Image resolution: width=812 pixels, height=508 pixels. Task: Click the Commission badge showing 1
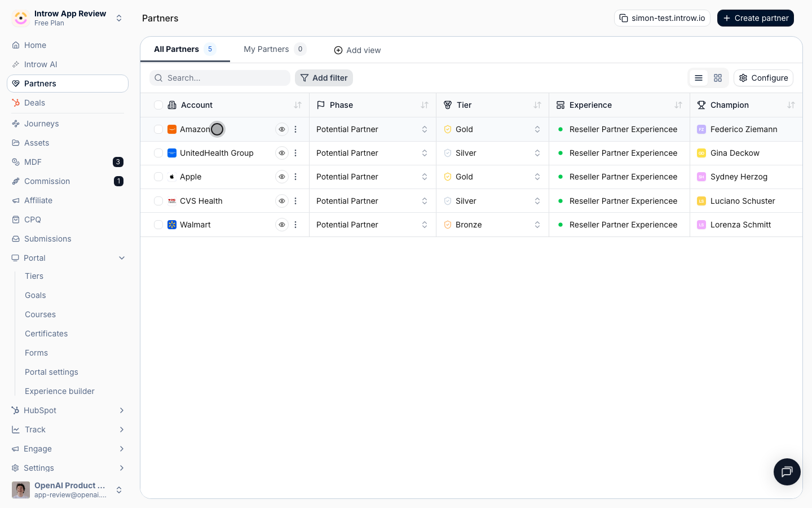coord(118,181)
